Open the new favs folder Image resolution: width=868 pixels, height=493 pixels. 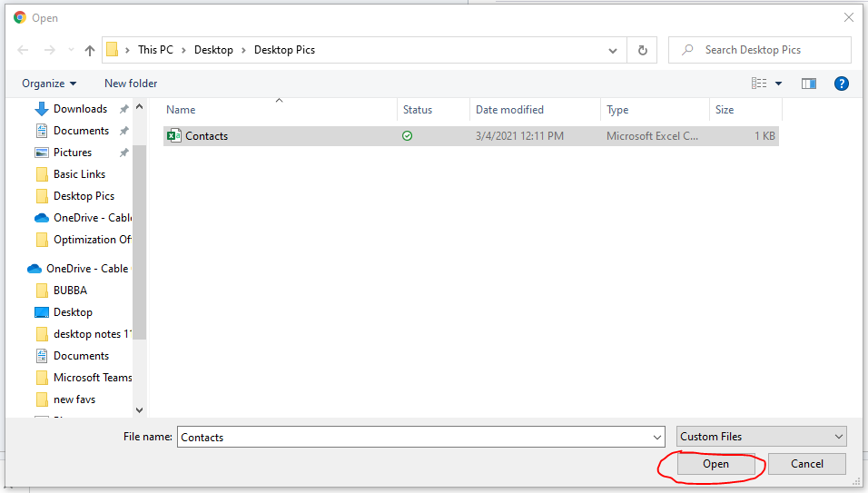tap(74, 399)
